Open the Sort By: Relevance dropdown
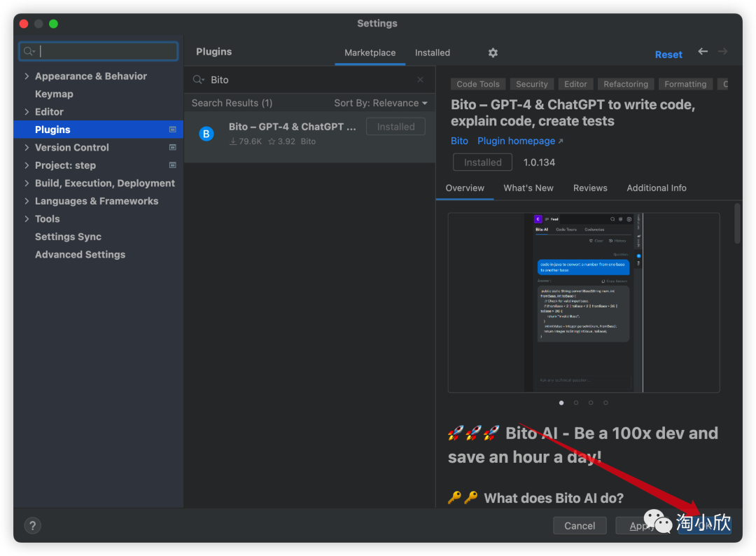Screen dimensions: 756x556 (380, 103)
